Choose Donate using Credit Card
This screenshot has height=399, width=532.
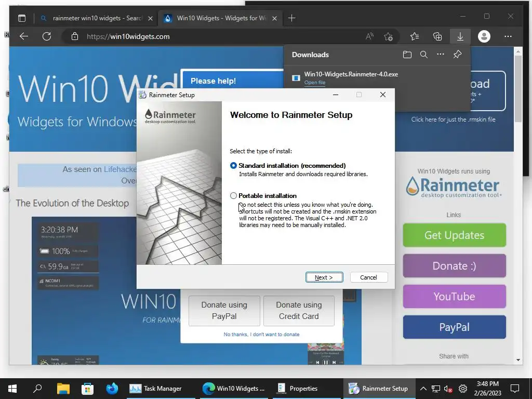[299, 311]
